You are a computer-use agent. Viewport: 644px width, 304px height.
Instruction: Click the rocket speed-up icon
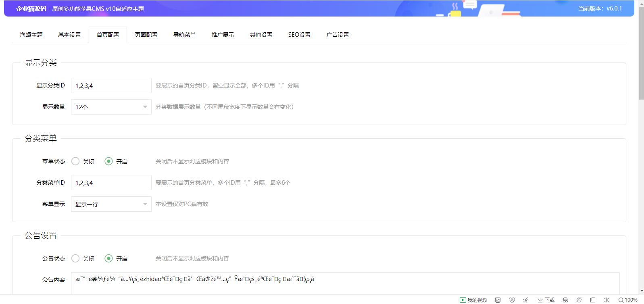[x=525, y=300]
